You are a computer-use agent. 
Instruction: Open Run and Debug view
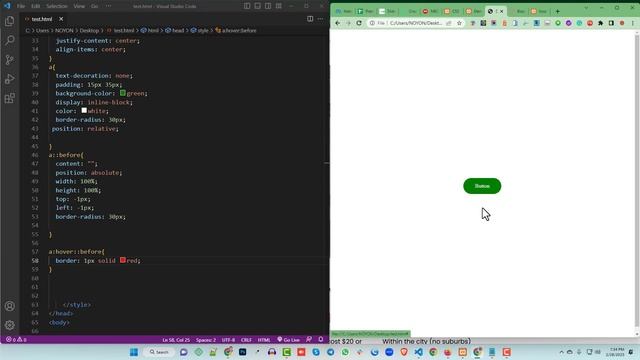[x=10, y=79]
